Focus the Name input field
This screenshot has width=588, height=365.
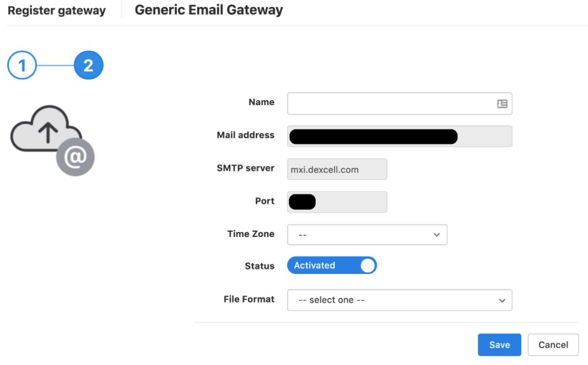click(400, 104)
